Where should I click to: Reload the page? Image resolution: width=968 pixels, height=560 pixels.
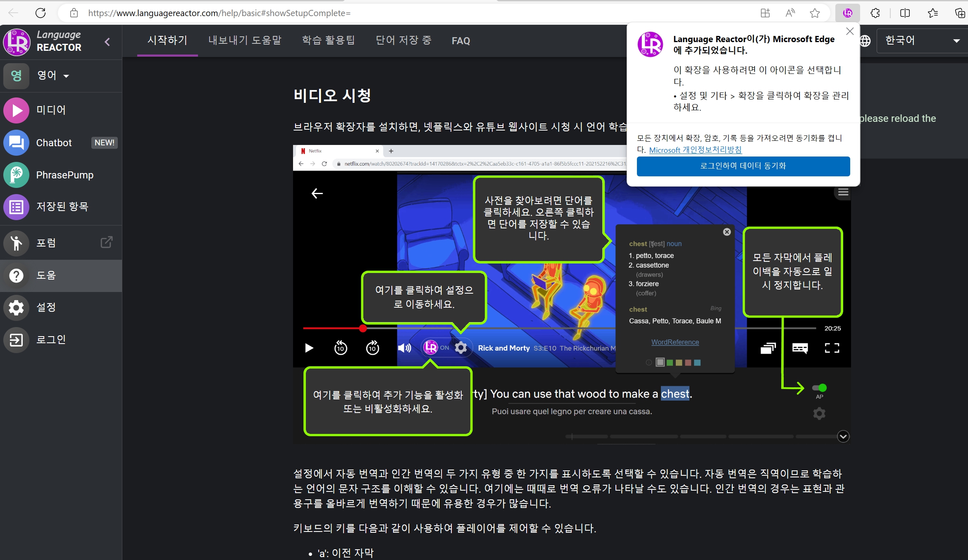click(x=41, y=13)
